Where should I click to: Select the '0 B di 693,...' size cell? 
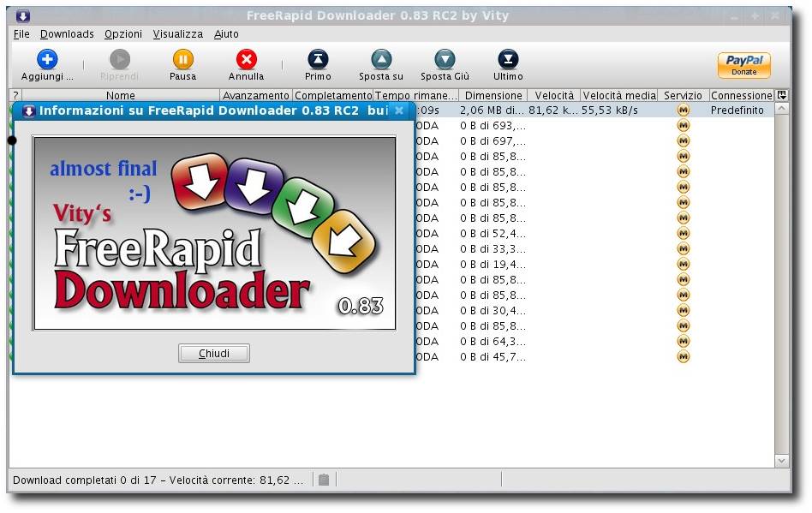493,126
